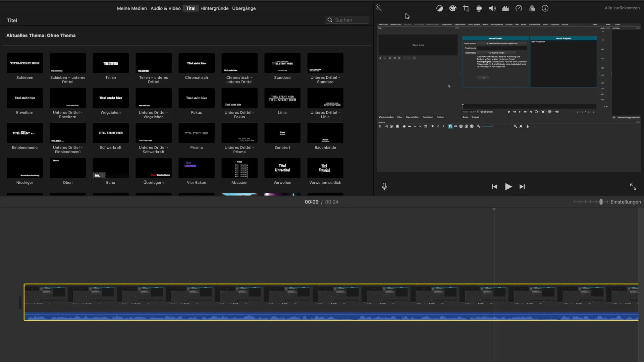
Task: Select the Wegziehen title thumbnail
Action: (111, 98)
